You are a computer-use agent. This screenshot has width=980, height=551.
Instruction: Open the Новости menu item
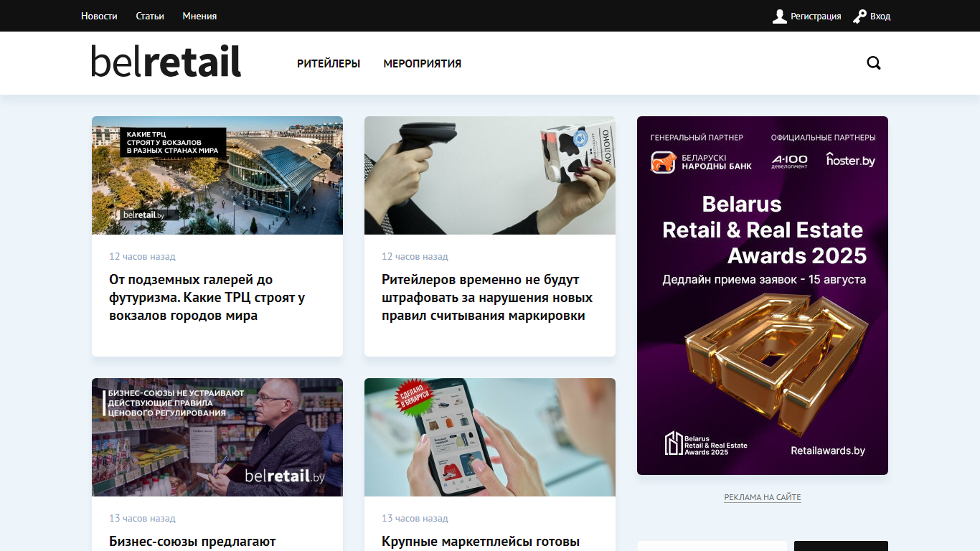coord(99,16)
